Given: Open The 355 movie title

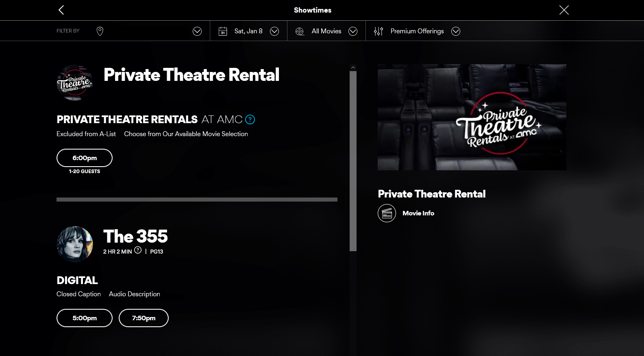Looking at the screenshot, I should pyautogui.click(x=135, y=236).
